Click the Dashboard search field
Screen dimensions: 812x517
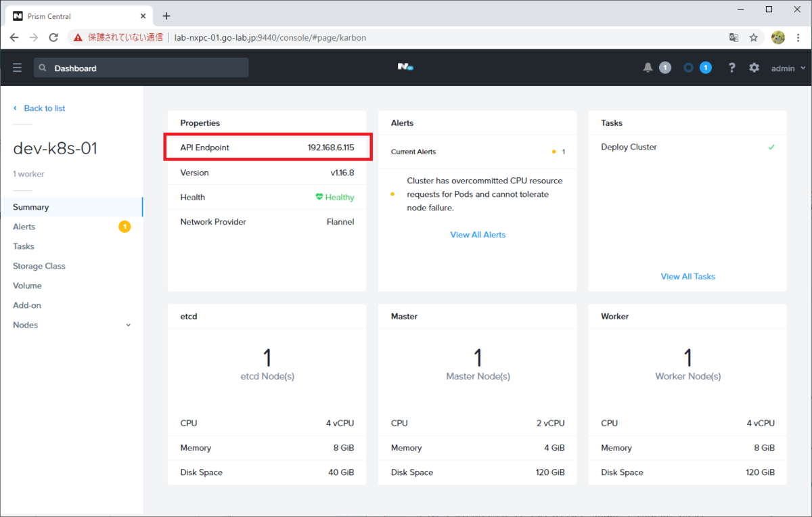click(x=141, y=68)
